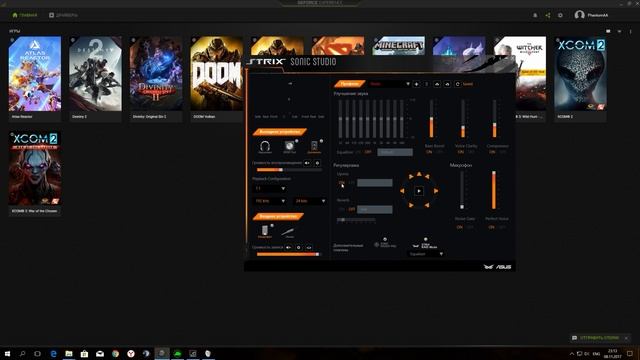
Task: Toggle Compressor ON
Action: tap(492, 152)
